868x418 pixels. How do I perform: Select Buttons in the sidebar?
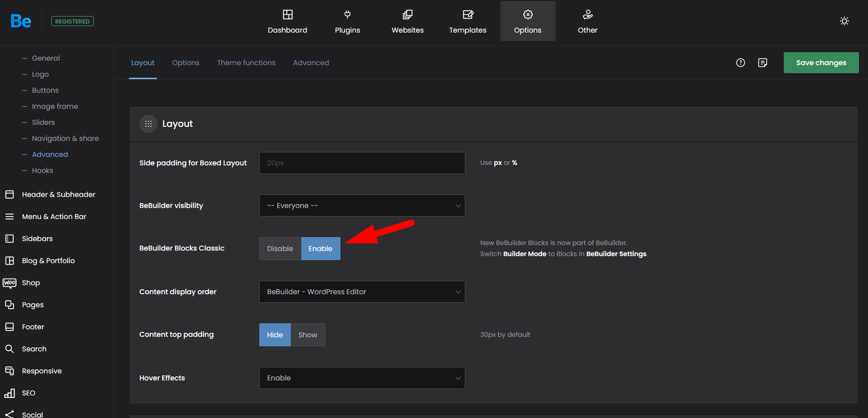point(45,90)
